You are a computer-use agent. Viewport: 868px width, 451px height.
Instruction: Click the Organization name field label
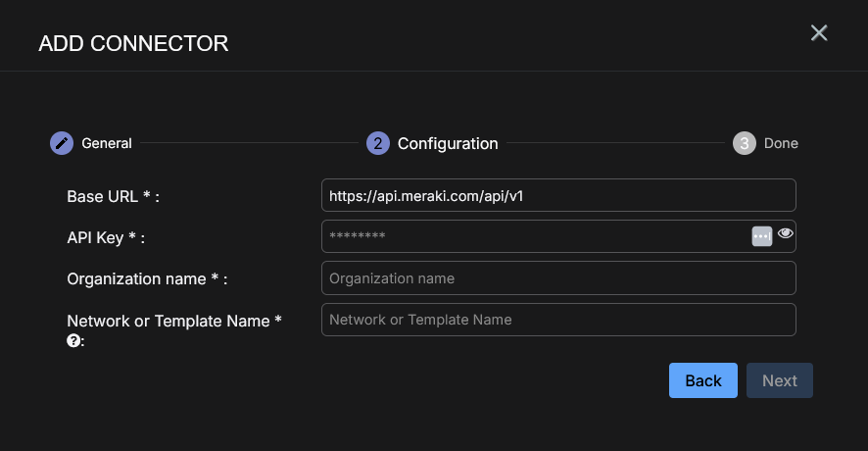(x=147, y=278)
